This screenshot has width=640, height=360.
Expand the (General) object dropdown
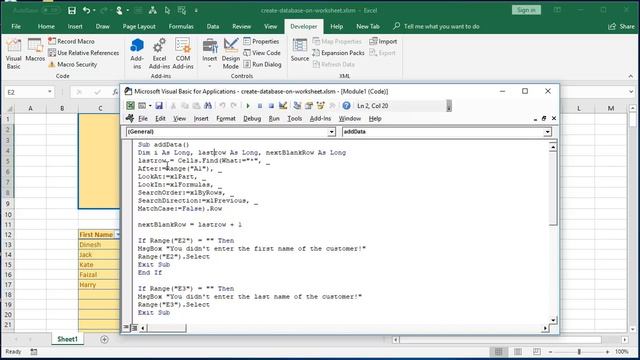click(331, 132)
